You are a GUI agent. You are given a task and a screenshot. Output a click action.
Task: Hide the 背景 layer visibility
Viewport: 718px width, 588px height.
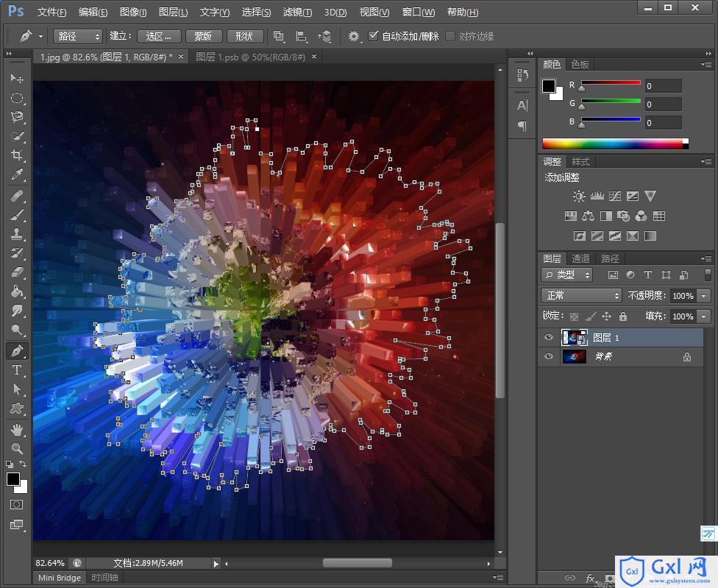coord(549,356)
